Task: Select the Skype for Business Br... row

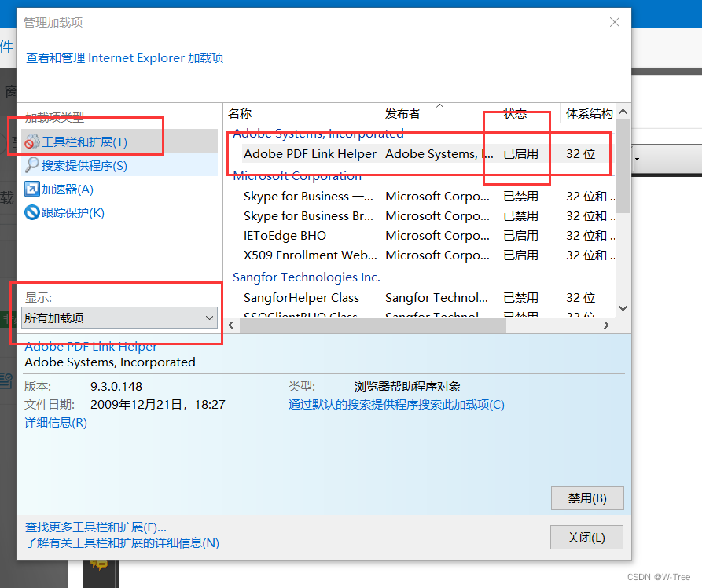Action: pos(428,216)
